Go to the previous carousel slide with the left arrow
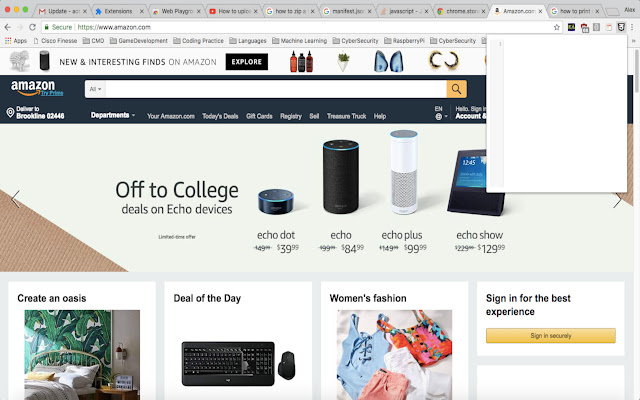 tap(16, 199)
